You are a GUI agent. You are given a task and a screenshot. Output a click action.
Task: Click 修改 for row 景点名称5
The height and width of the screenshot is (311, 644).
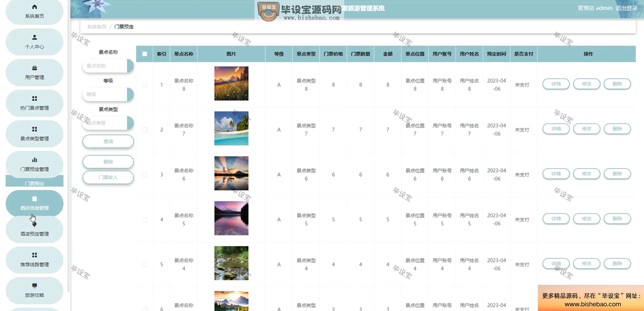(x=586, y=219)
